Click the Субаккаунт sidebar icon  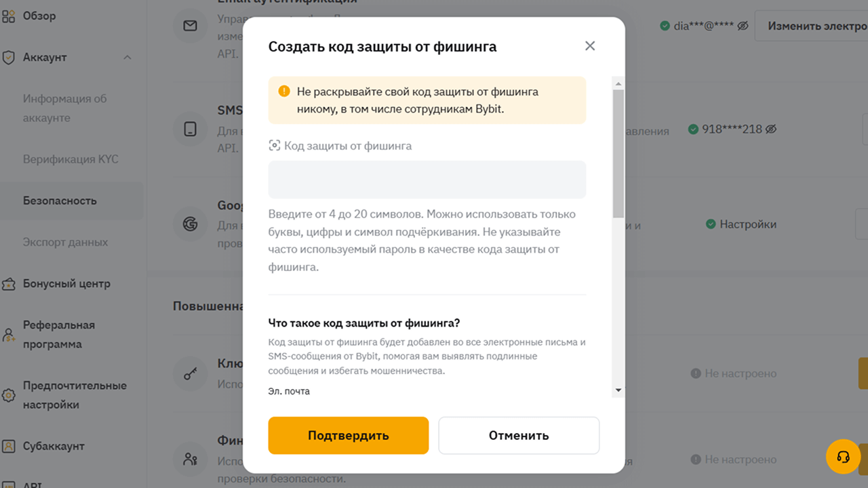(x=9, y=447)
